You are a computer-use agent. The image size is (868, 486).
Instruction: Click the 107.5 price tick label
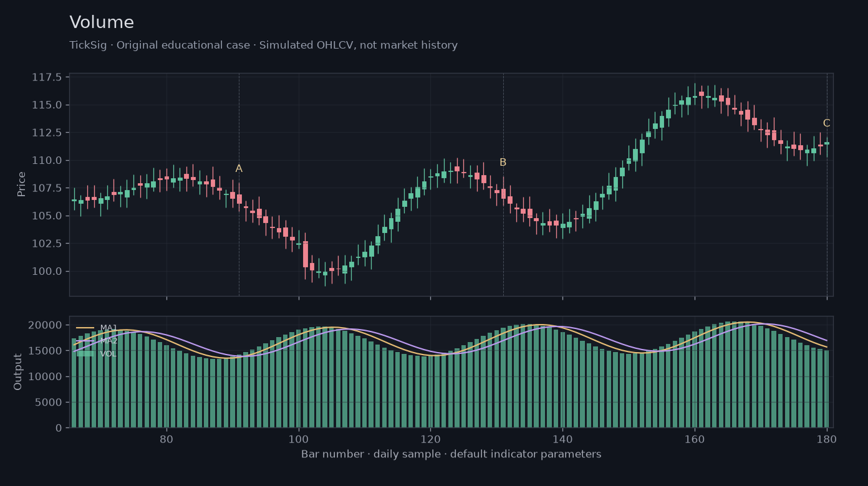coord(47,188)
